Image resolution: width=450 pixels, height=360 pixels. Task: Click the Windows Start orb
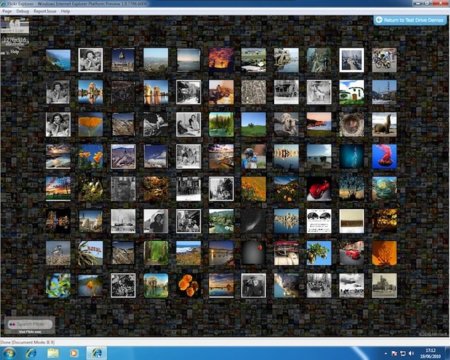(x=9, y=353)
